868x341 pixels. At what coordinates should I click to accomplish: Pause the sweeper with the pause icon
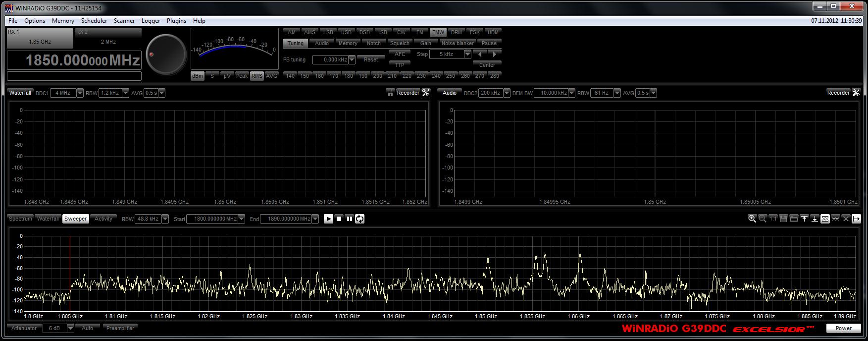350,219
